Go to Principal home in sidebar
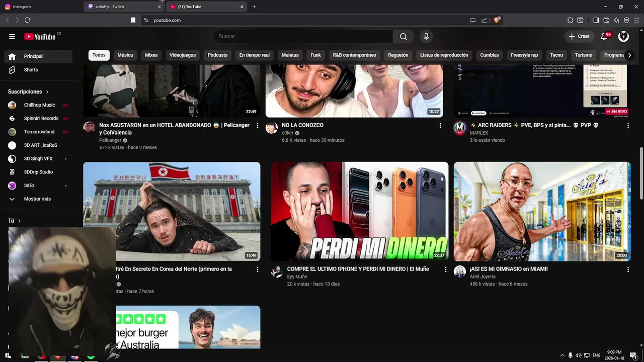 38,56
